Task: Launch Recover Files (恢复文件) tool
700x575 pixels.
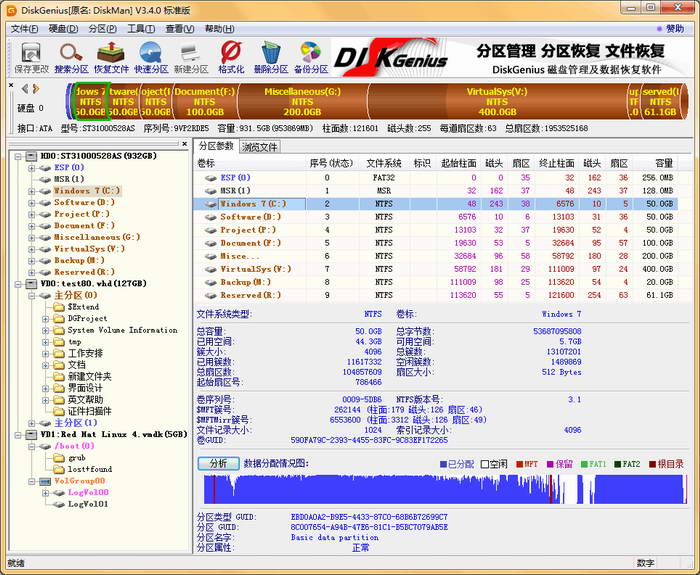Action: [x=111, y=58]
